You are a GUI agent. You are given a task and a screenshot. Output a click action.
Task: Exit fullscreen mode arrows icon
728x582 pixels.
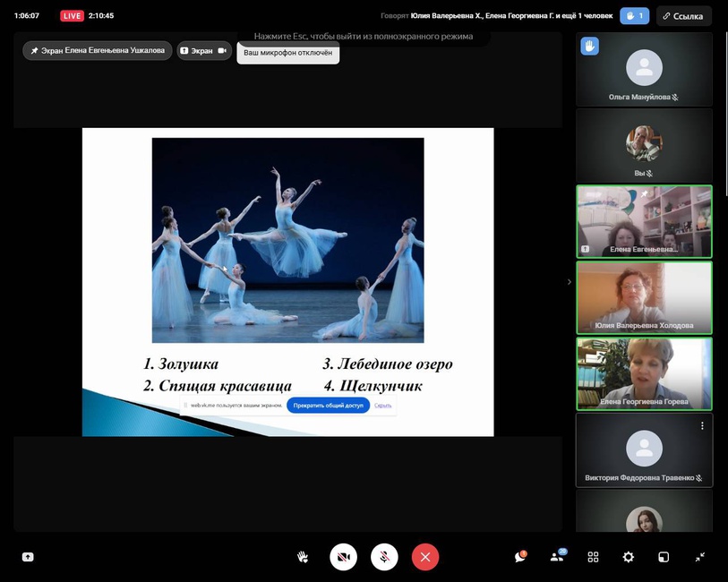[700, 557]
